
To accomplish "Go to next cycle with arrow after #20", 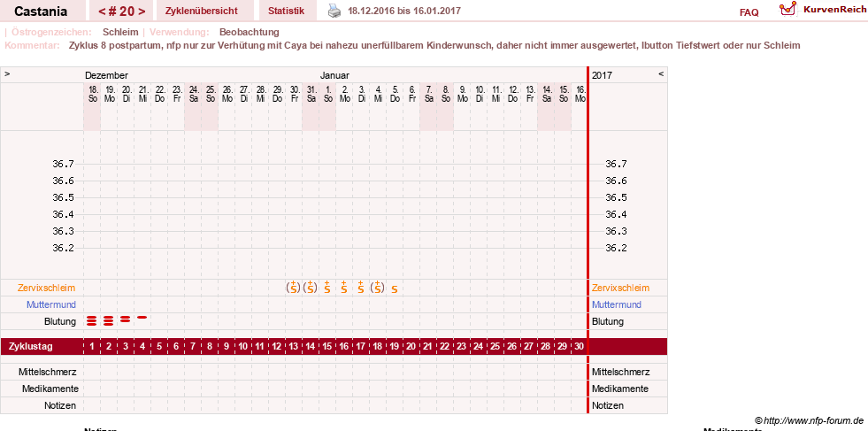I will coord(142,12).
